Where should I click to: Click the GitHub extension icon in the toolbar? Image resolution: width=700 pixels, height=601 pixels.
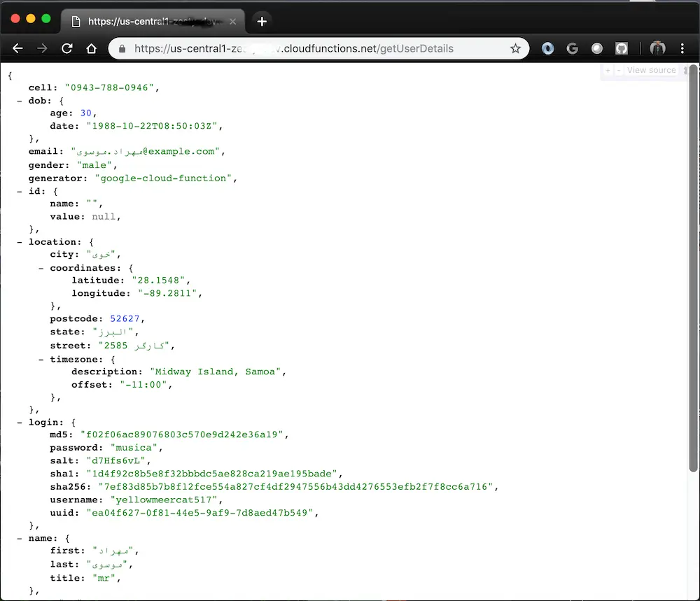[622, 48]
